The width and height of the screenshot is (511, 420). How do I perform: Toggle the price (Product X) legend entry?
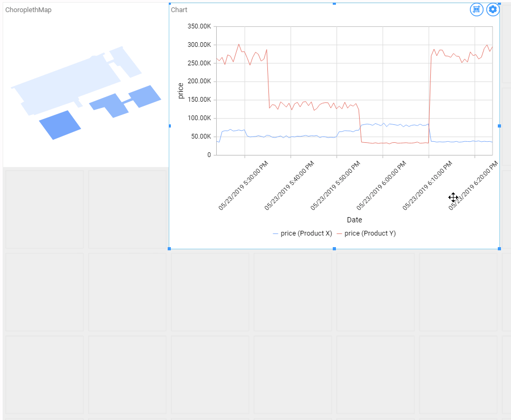pos(302,233)
